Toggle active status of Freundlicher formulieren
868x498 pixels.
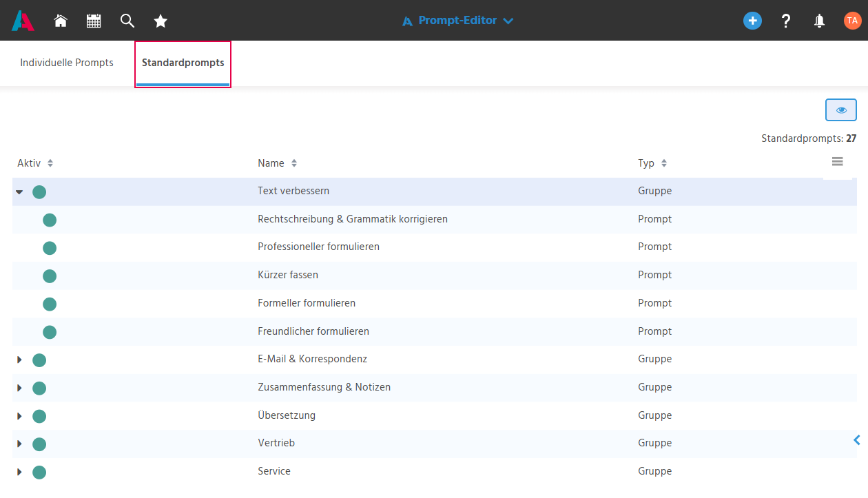pos(50,333)
